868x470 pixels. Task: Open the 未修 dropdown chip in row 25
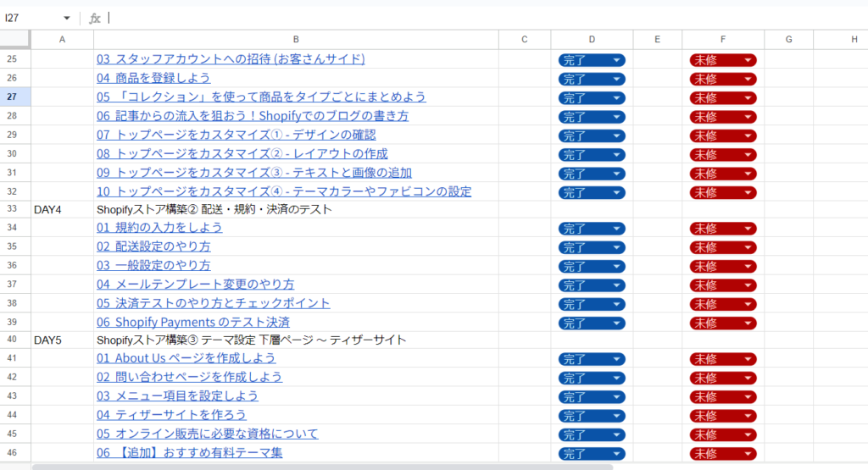pos(723,60)
